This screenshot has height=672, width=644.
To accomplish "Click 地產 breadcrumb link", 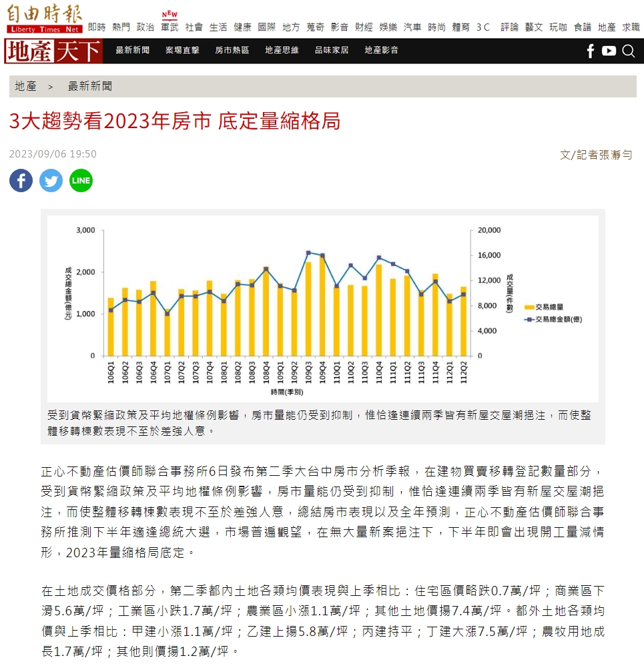I will [26, 86].
